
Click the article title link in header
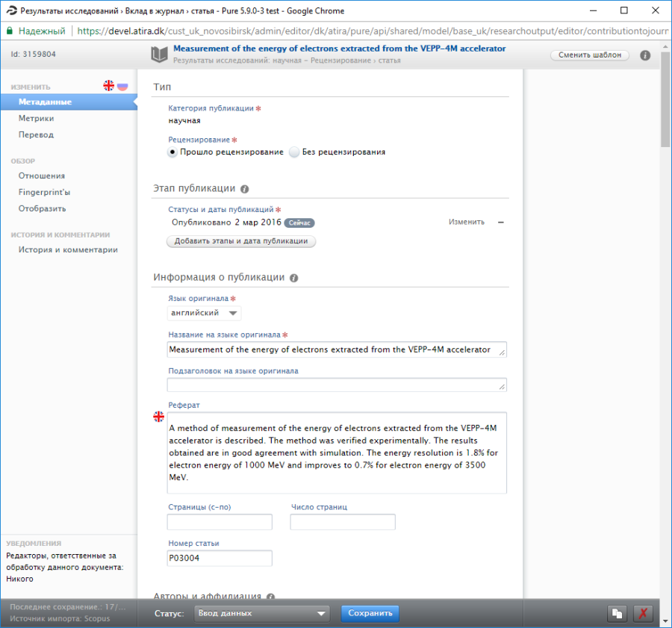pyautogui.click(x=340, y=49)
